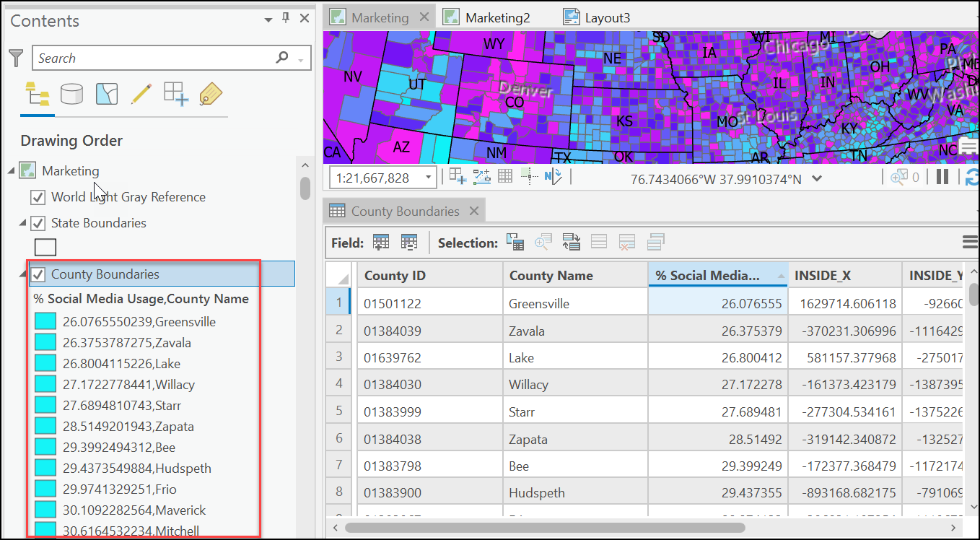The width and height of the screenshot is (980, 540).
Task: Click the Contents pane vertical scrollbar
Action: (305, 188)
